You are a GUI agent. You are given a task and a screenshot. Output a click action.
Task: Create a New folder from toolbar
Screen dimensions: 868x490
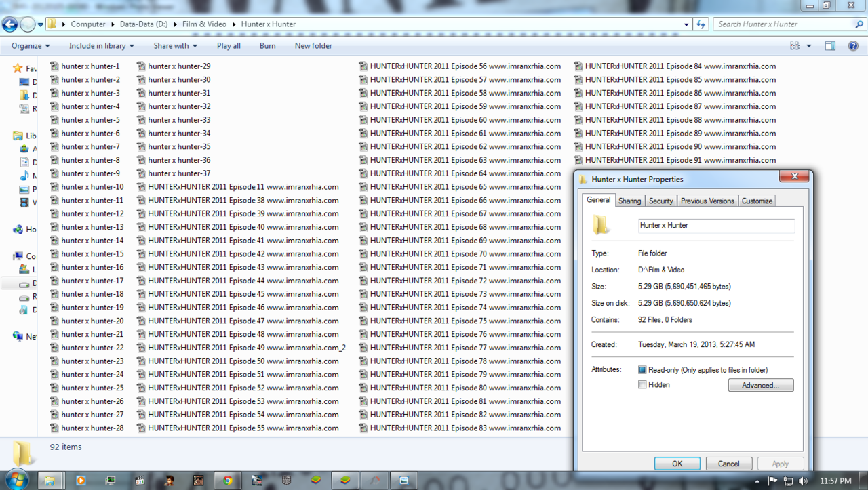click(313, 46)
